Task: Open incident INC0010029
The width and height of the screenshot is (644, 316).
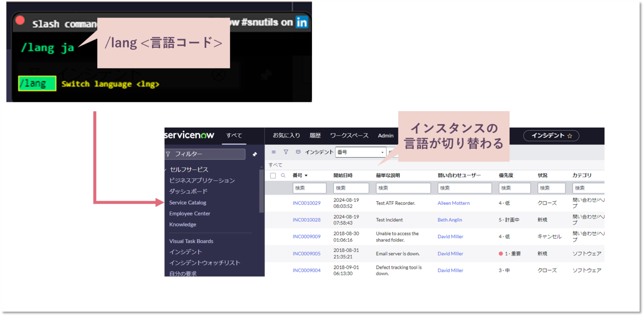Action: tap(307, 203)
